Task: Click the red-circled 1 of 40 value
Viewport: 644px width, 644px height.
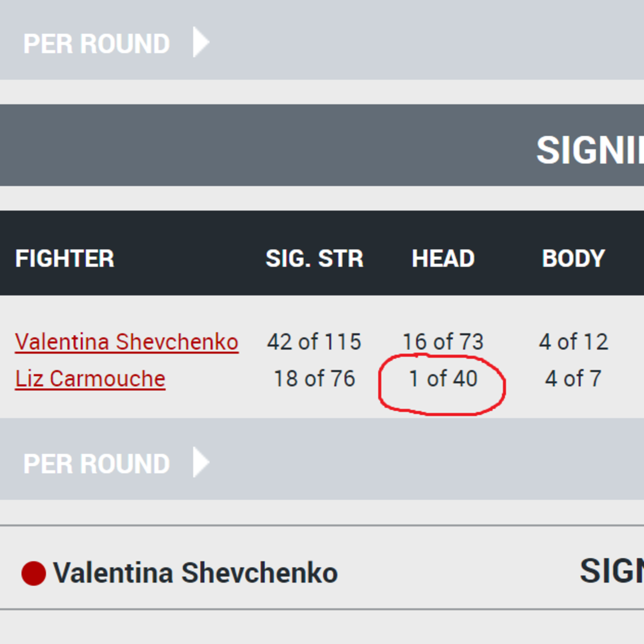Action: click(x=443, y=379)
